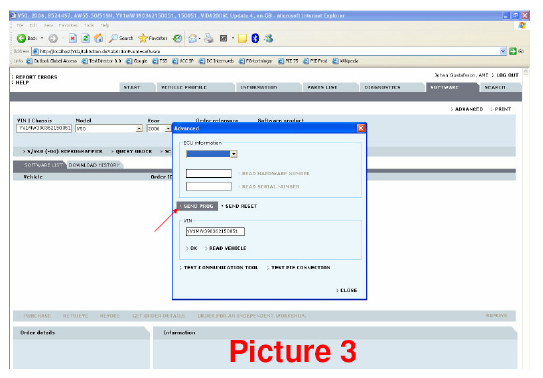Open the Google favorites link

(x=136, y=61)
